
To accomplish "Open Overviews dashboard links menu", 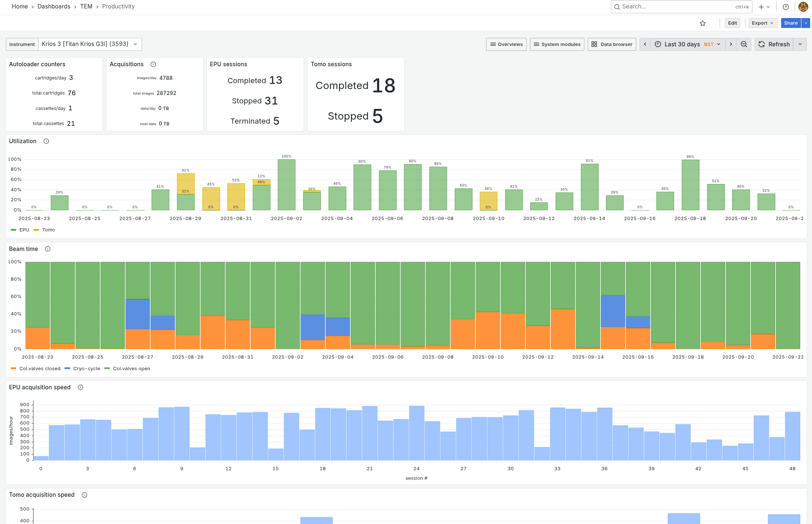I will [x=506, y=44].
